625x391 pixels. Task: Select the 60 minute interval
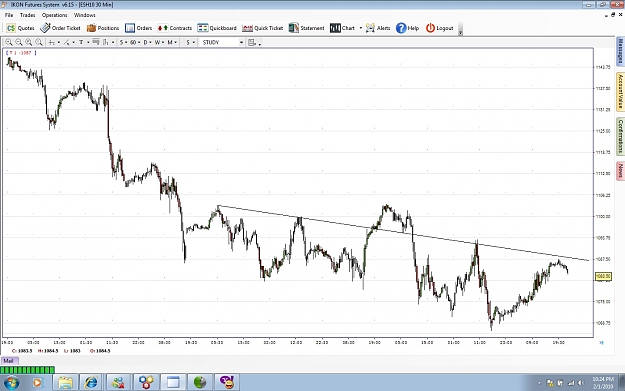point(133,42)
